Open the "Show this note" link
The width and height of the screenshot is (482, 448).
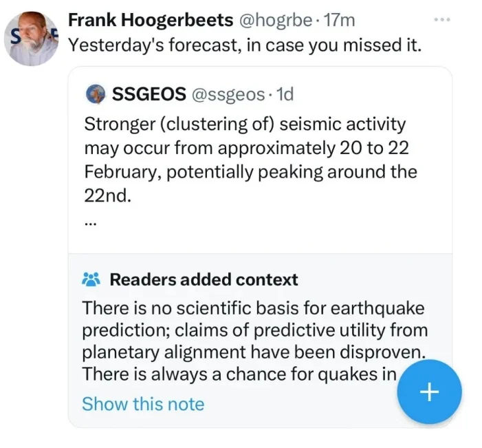point(143,403)
